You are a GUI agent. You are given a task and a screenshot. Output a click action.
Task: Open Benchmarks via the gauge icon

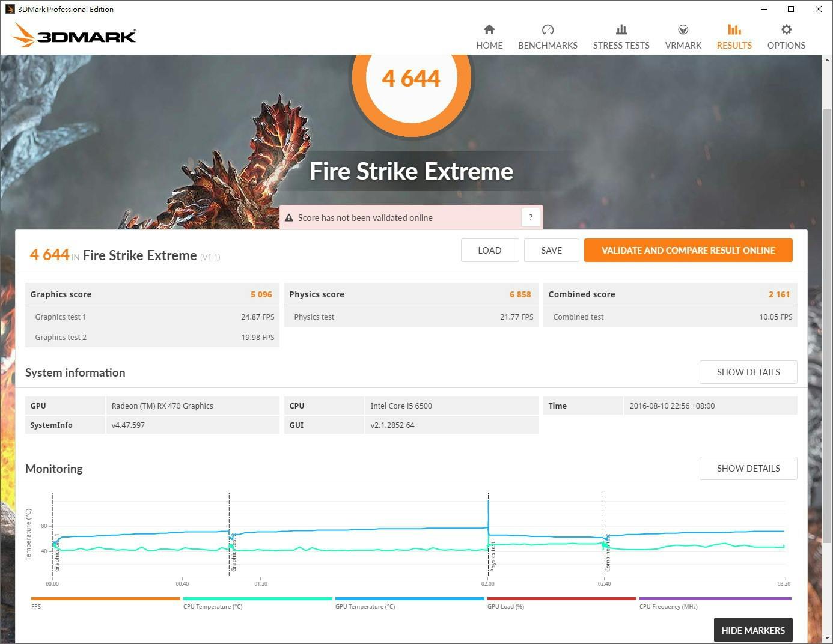pyautogui.click(x=548, y=29)
